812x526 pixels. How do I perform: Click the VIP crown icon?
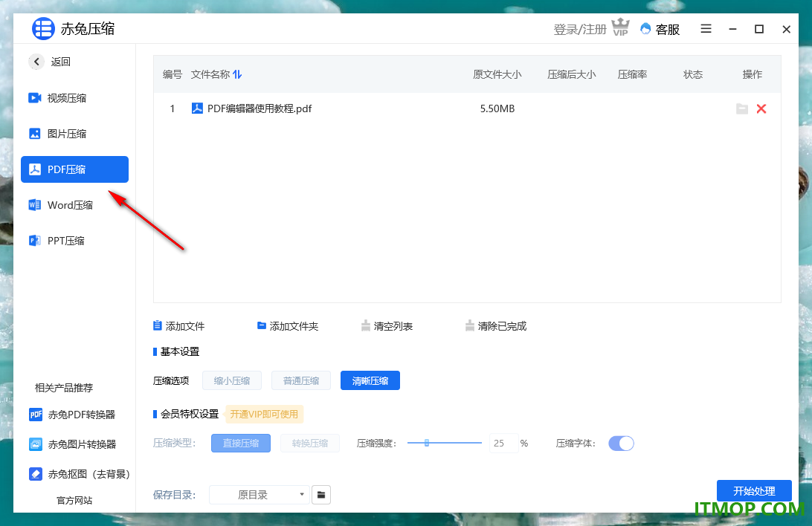pyautogui.click(x=620, y=27)
